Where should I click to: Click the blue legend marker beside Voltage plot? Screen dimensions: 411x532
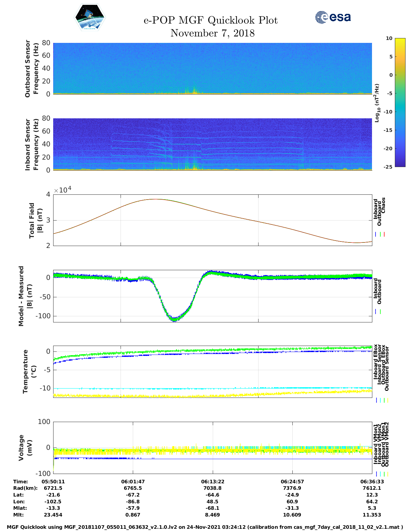pos(376,474)
